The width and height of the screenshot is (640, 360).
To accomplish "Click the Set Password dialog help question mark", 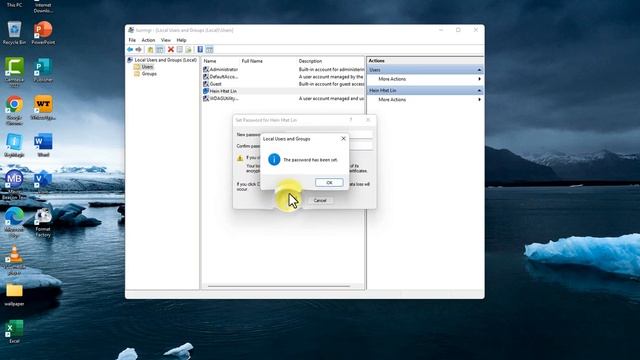I will pyautogui.click(x=351, y=120).
